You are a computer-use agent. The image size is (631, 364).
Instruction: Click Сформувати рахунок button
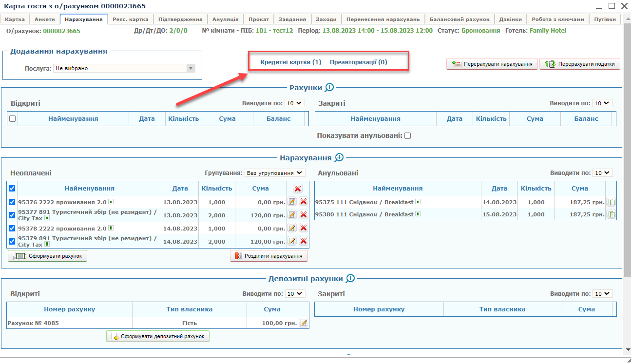pos(48,256)
